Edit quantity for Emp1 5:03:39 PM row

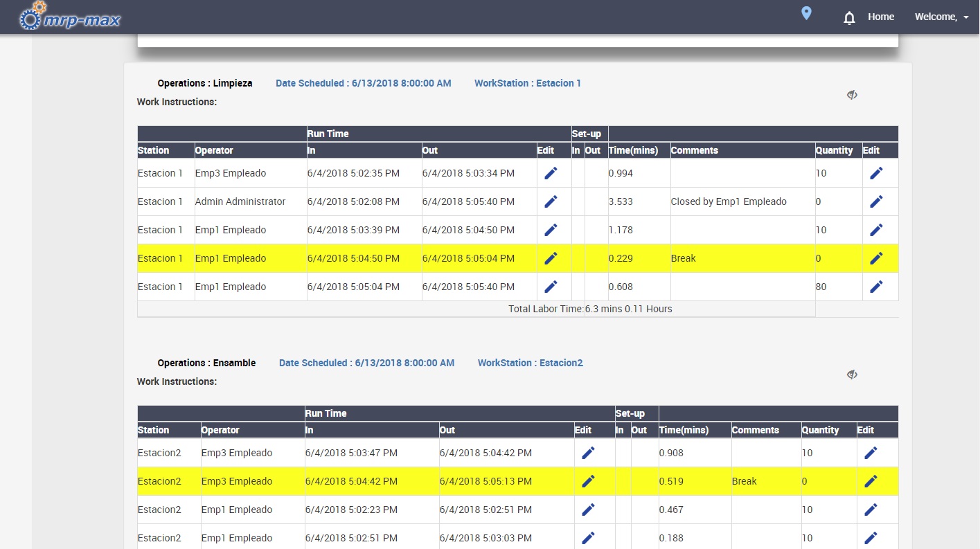876,230
